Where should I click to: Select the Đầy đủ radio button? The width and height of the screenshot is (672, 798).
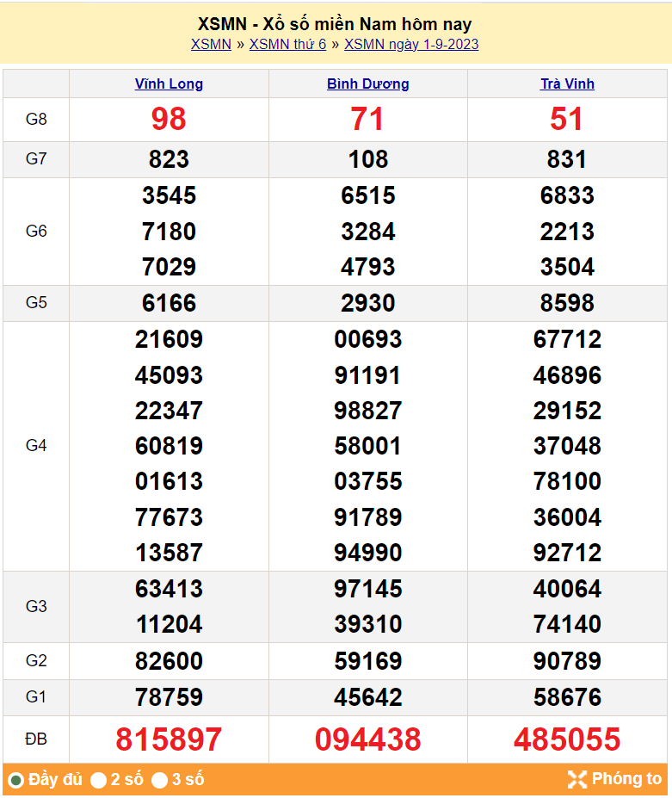(x=15, y=781)
